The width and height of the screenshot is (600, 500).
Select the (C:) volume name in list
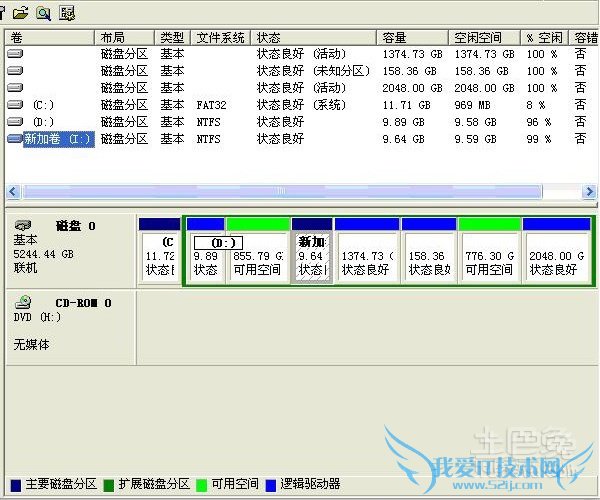point(43,105)
